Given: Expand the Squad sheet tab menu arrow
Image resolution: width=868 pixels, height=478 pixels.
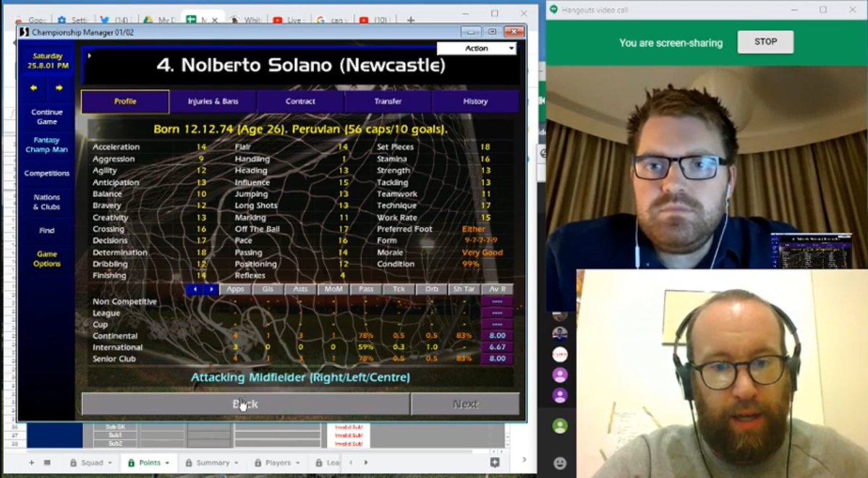Looking at the screenshot, I should tap(109, 463).
